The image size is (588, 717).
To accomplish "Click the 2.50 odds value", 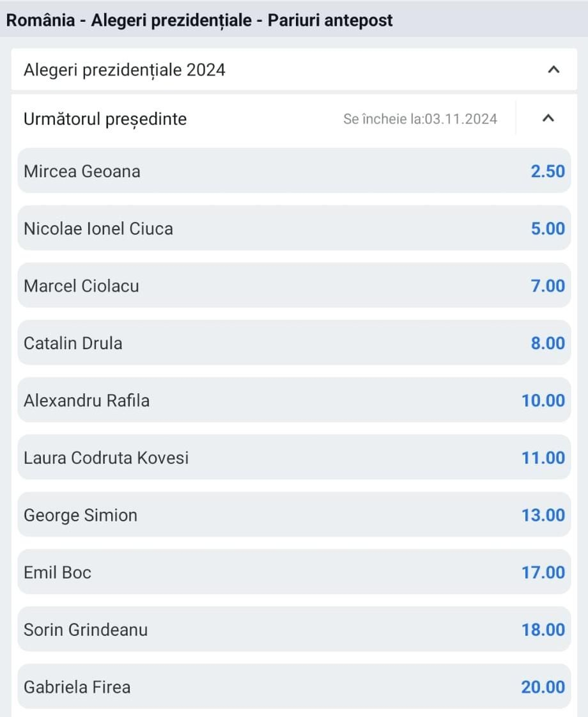I will pyautogui.click(x=548, y=171).
